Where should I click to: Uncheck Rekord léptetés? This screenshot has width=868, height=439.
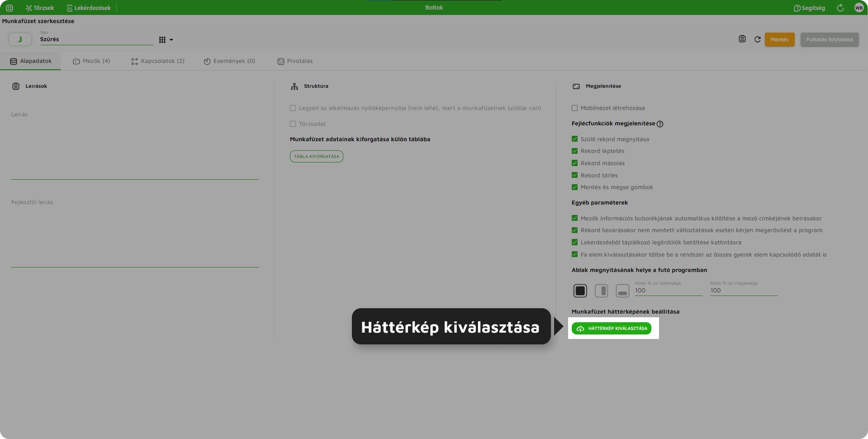click(574, 151)
